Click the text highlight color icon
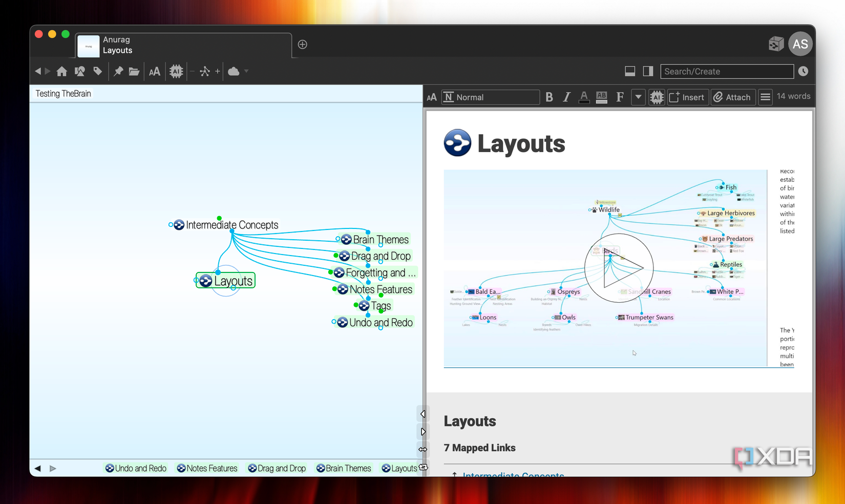Screen dimensions: 845x504 click(602, 97)
